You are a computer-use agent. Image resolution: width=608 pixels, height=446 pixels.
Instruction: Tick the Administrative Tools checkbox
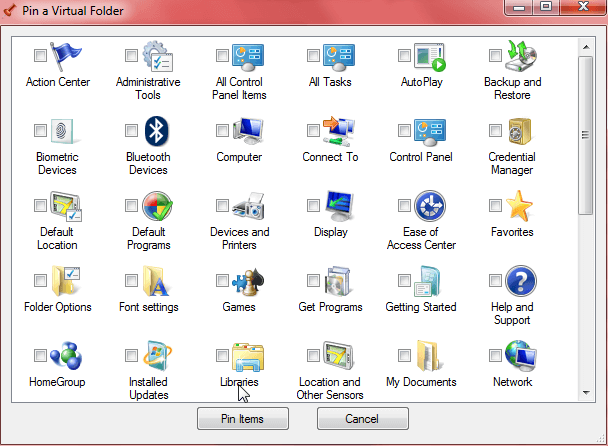[131, 55]
